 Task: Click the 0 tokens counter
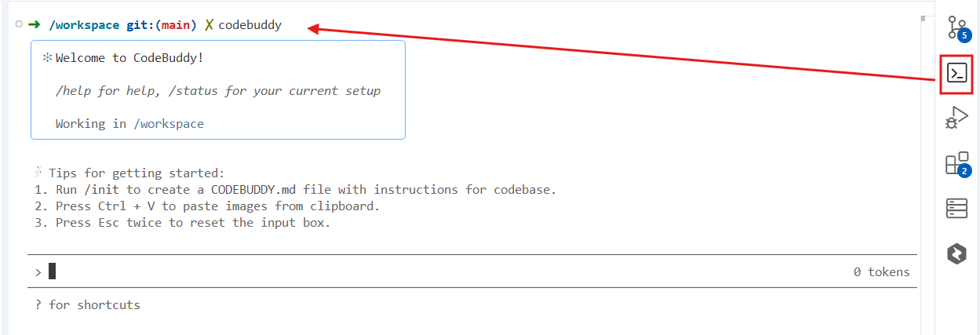pos(881,272)
